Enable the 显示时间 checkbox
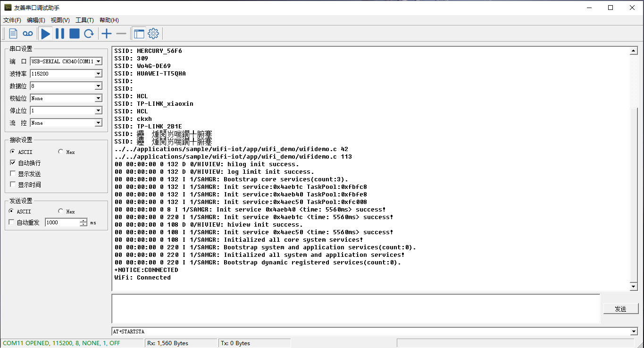The image size is (644, 348). [25, 185]
